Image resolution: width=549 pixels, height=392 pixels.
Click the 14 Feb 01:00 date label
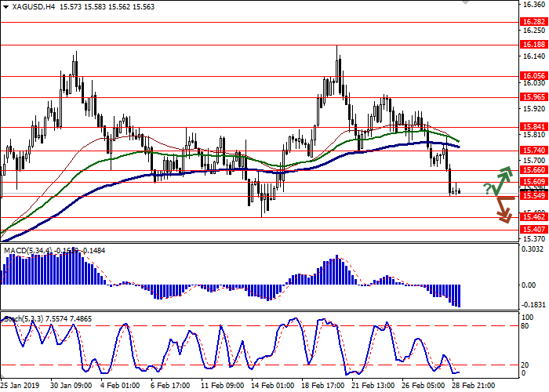pyautogui.click(x=272, y=386)
